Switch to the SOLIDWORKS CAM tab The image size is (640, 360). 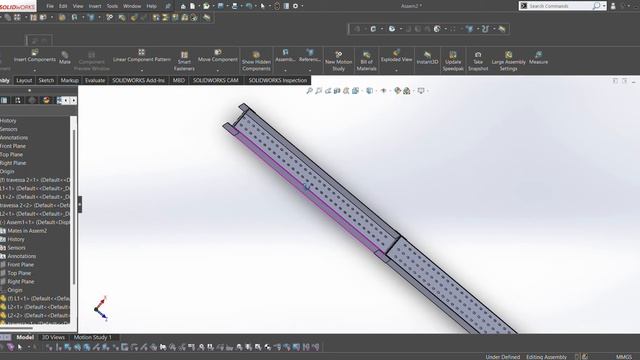[x=216, y=80]
